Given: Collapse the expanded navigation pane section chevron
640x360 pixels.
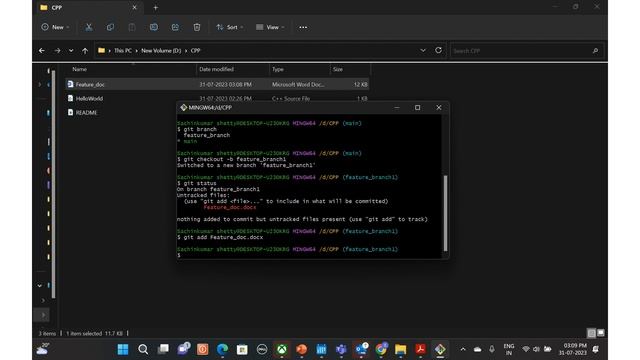Looking at the screenshot, I should click(40, 285).
